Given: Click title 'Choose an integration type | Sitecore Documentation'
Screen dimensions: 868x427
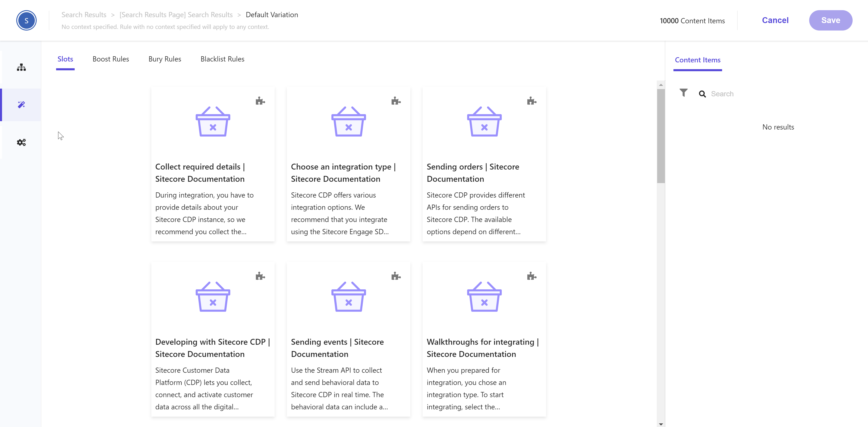Looking at the screenshot, I should click(x=343, y=173).
